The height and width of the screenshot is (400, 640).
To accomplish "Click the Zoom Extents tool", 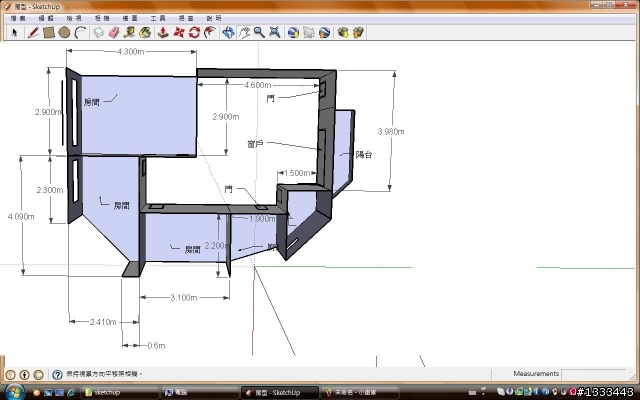I will click(x=275, y=32).
